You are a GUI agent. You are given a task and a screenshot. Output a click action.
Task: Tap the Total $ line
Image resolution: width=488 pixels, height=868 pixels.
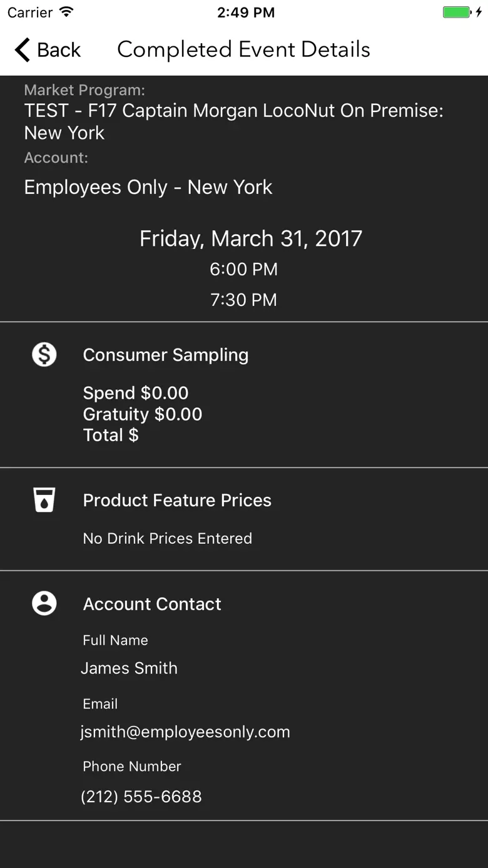point(111,435)
